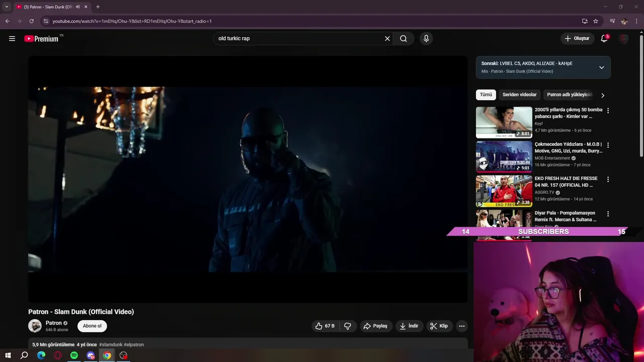Open YouTube notifications bell

click(x=604, y=39)
